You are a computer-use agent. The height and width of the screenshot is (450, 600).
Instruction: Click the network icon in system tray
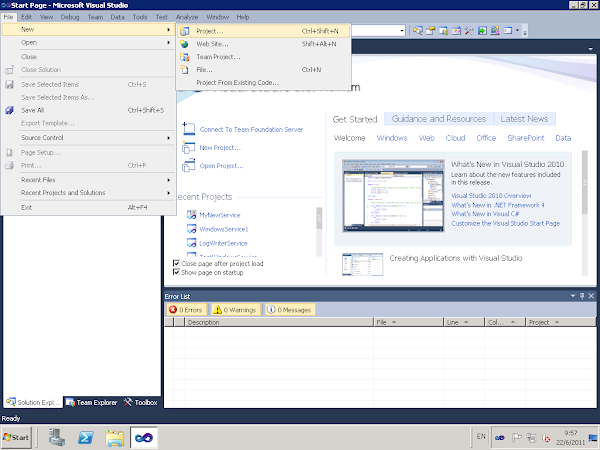click(531, 437)
